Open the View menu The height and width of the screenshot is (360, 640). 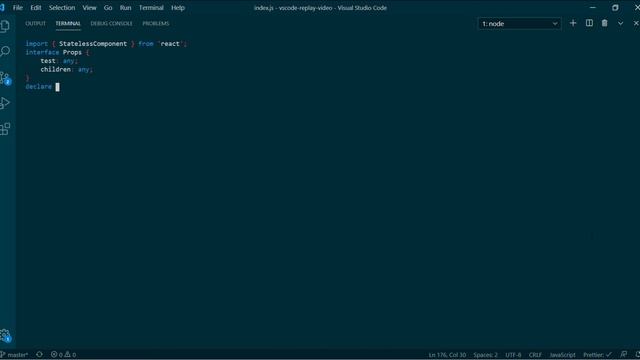pos(89,8)
